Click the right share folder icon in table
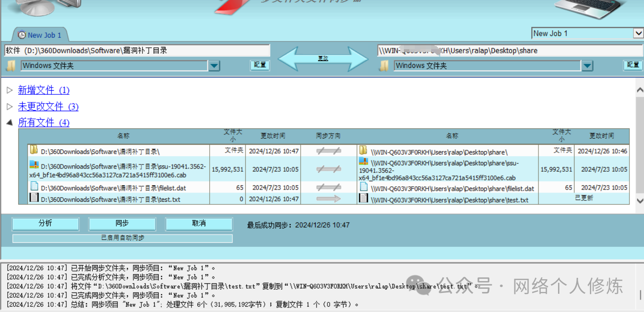 pos(363,150)
